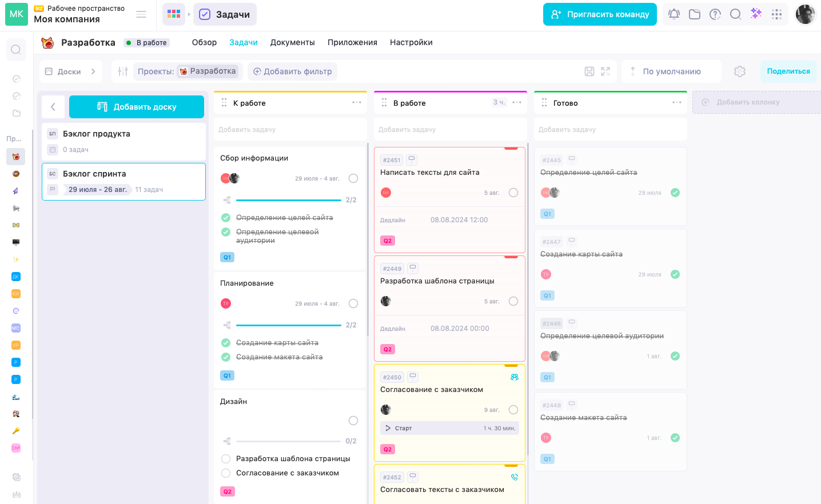This screenshot has width=821, height=504.
Task: Select the Бэклог продукта board
Action: point(123,142)
